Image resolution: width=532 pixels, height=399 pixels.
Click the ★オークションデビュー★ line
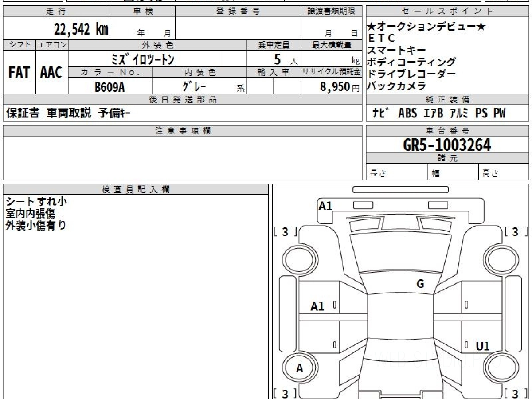pos(426,27)
